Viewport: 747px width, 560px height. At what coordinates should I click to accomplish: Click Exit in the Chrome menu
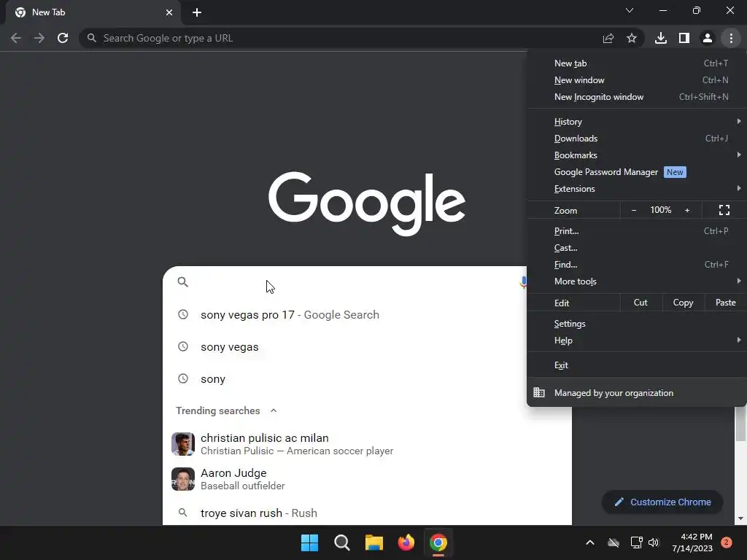click(x=636, y=365)
